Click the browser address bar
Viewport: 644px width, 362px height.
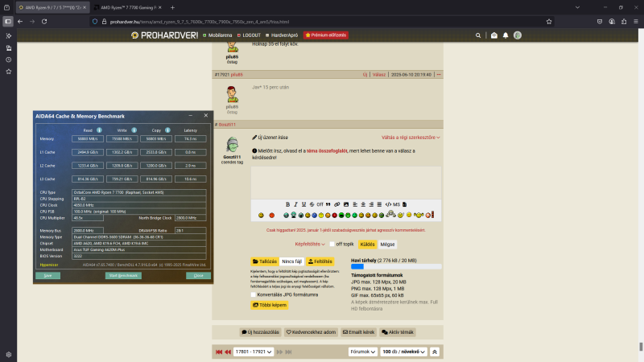(x=320, y=22)
